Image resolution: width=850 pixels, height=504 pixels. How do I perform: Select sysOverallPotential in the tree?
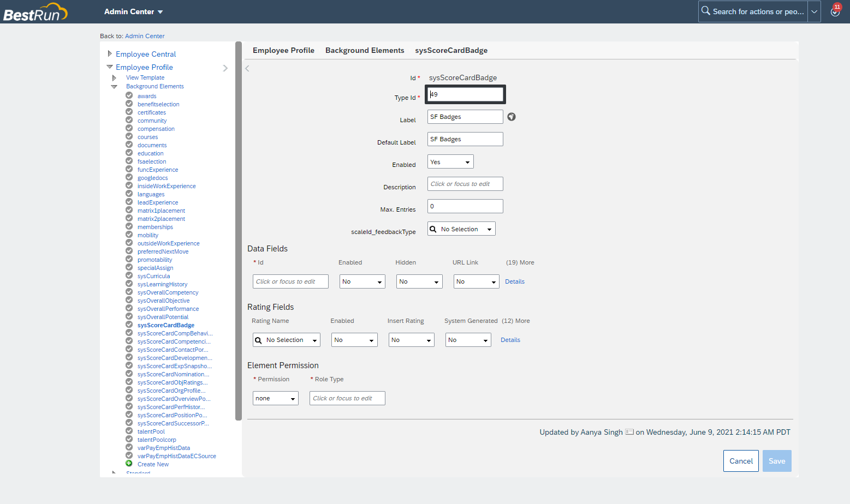(x=163, y=317)
